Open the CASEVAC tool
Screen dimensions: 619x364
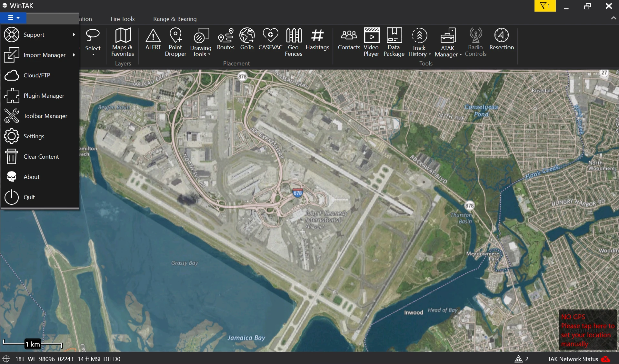[x=270, y=39]
